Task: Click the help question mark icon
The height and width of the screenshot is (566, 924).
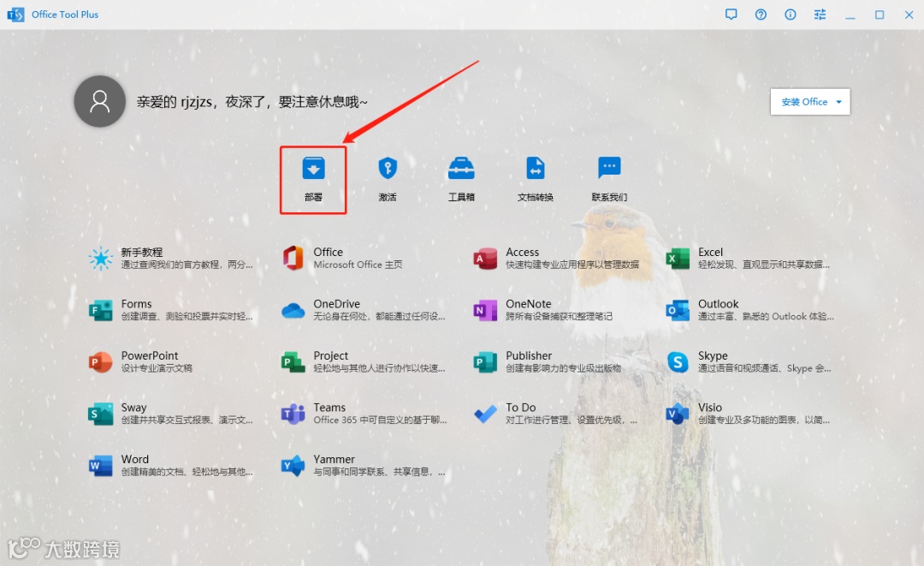Action: [x=761, y=15]
